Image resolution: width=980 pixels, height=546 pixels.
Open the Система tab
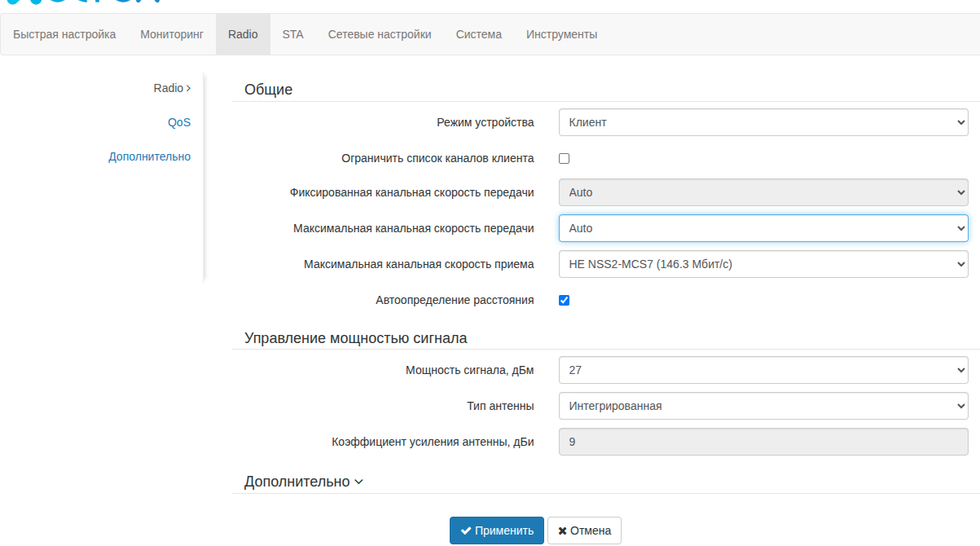click(x=479, y=34)
